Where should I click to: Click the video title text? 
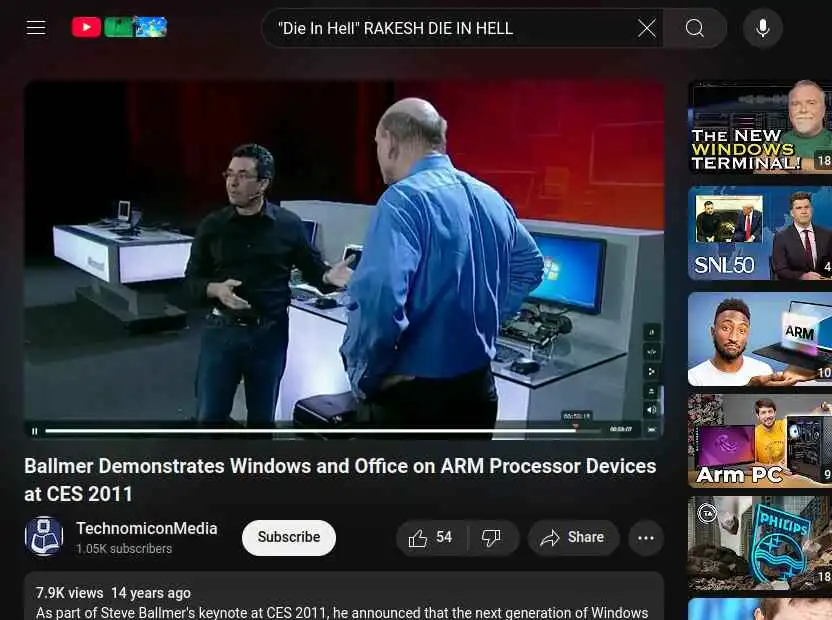tap(340, 480)
